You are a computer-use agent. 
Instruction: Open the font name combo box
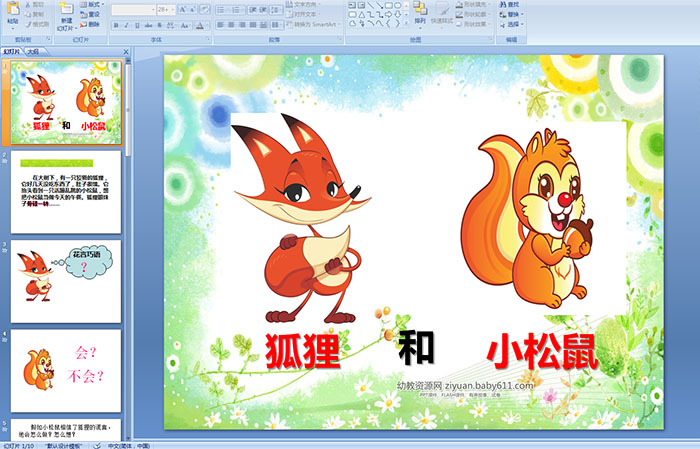(133, 10)
